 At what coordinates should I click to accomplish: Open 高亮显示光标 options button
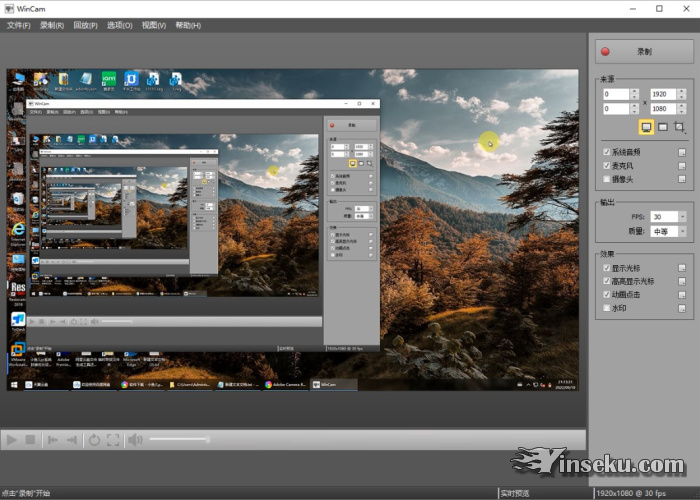click(x=682, y=281)
